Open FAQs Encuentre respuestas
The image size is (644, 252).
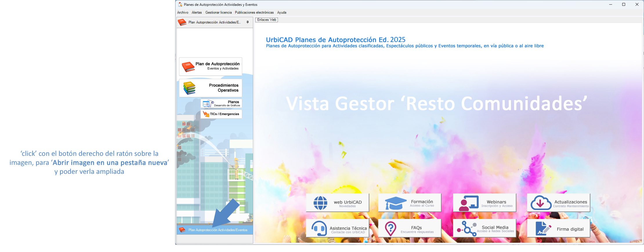410,228
